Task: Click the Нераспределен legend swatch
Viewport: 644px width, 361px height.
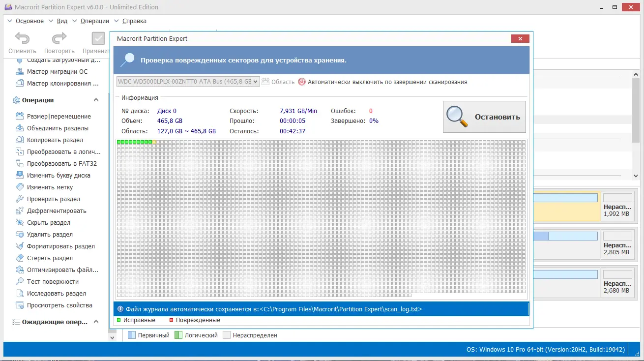Action: click(x=227, y=335)
